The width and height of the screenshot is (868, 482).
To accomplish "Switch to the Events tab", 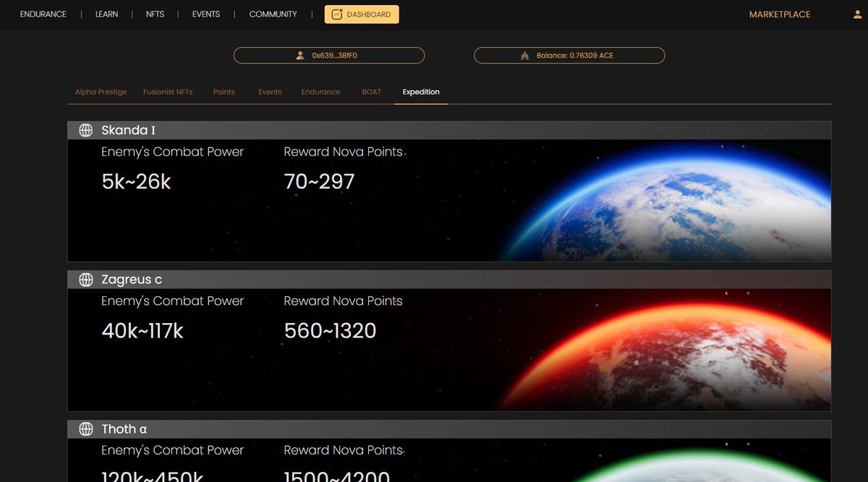I will point(271,92).
